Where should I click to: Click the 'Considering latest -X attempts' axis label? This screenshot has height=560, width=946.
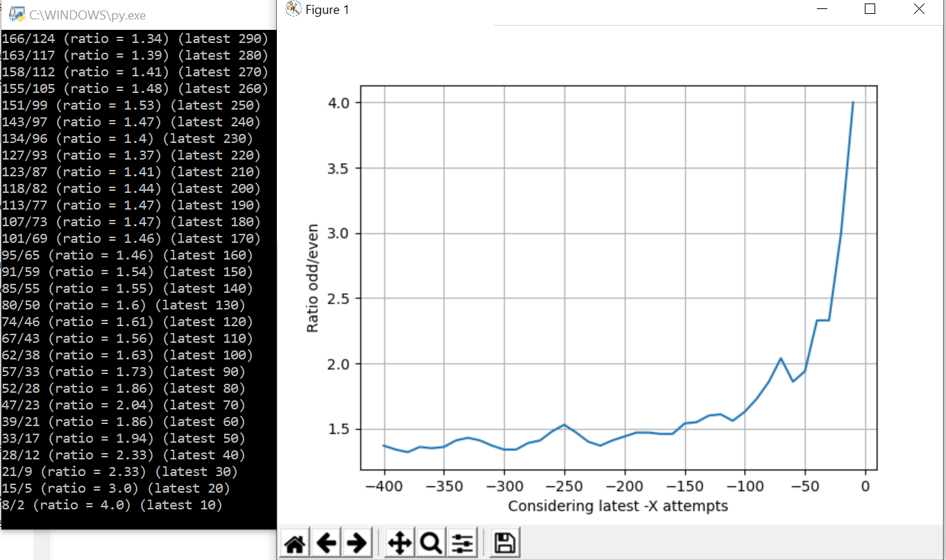click(x=618, y=506)
